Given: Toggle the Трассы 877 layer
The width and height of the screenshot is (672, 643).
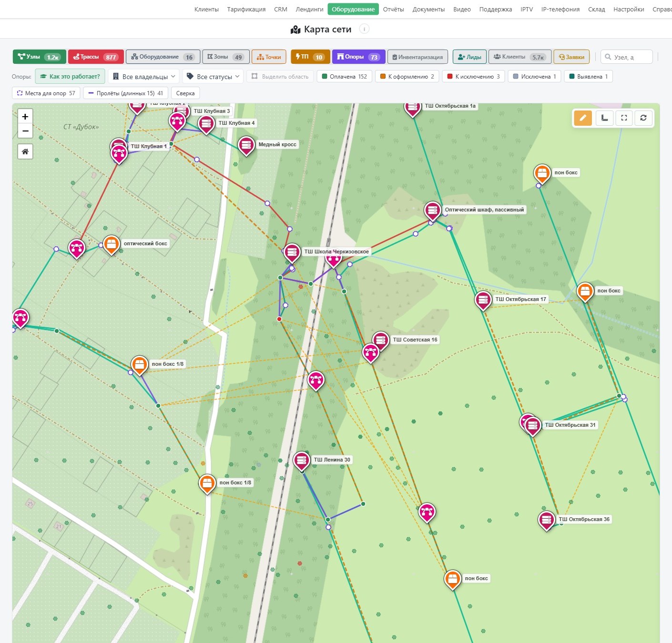Looking at the screenshot, I should [96, 57].
